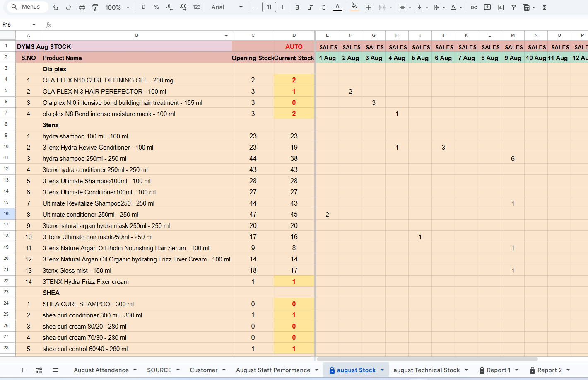Switch to Customer sheet tab
Screen dimensions: 588x380
pyautogui.click(x=204, y=370)
